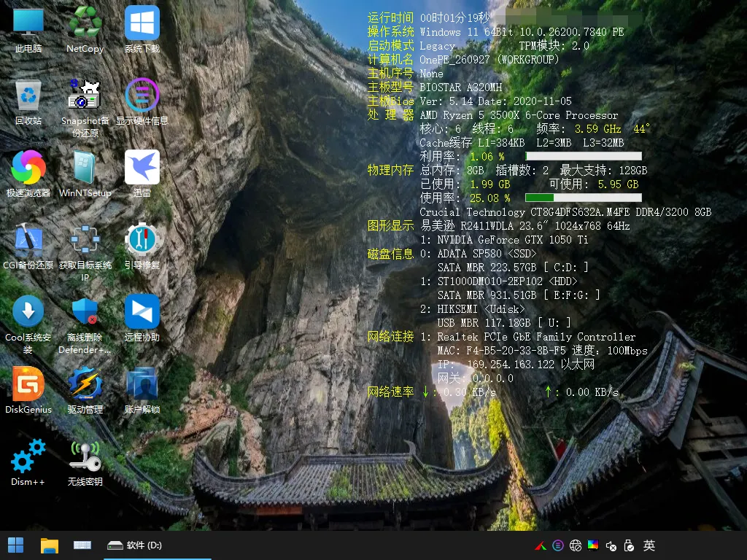Launch 极速浏览器 browser
This screenshot has height=560, width=747.
28,174
